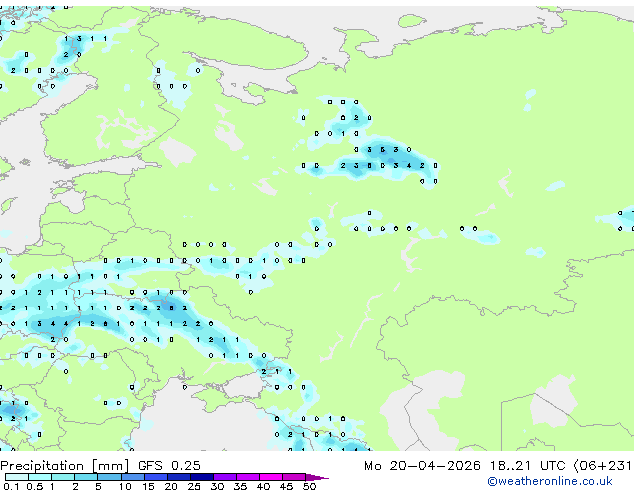Click the legend label '35'
Viewport: 634px width, 490px height.
click(240, 486)
